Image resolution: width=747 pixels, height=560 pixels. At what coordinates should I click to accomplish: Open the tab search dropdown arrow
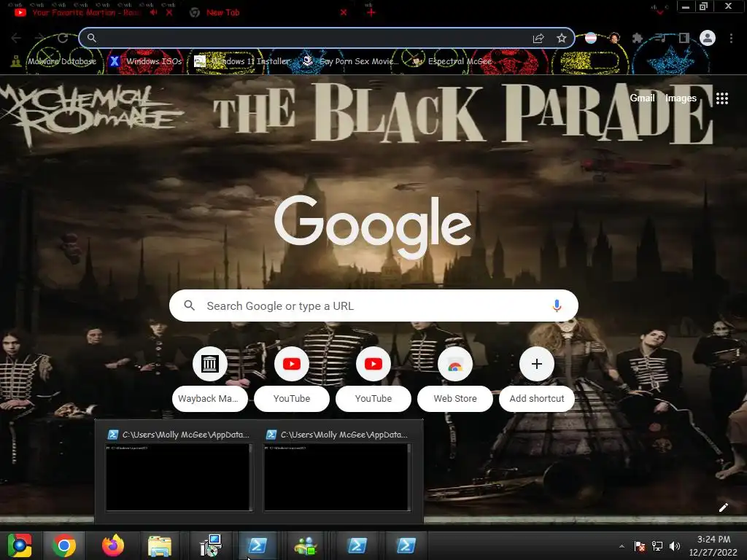[659, 12]
